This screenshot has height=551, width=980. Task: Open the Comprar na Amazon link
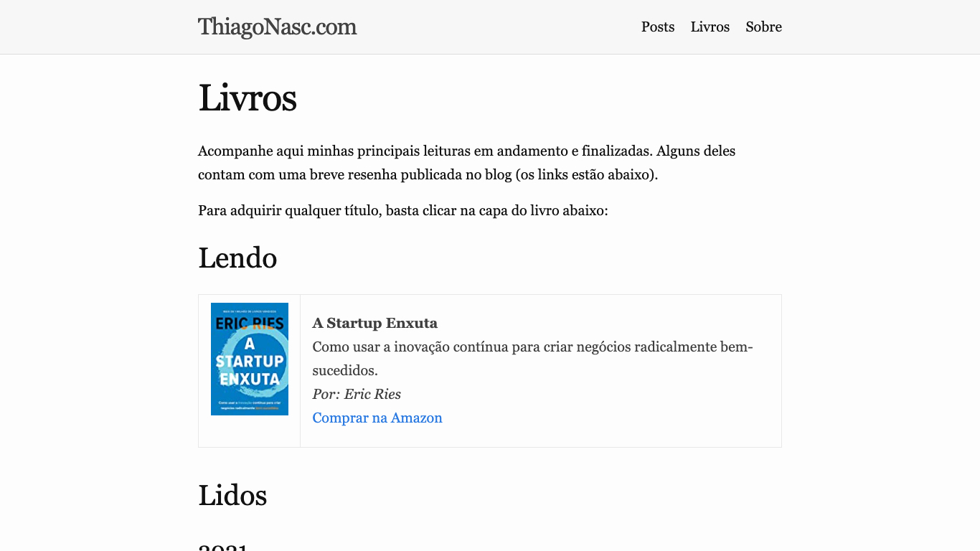pos(377,418)
